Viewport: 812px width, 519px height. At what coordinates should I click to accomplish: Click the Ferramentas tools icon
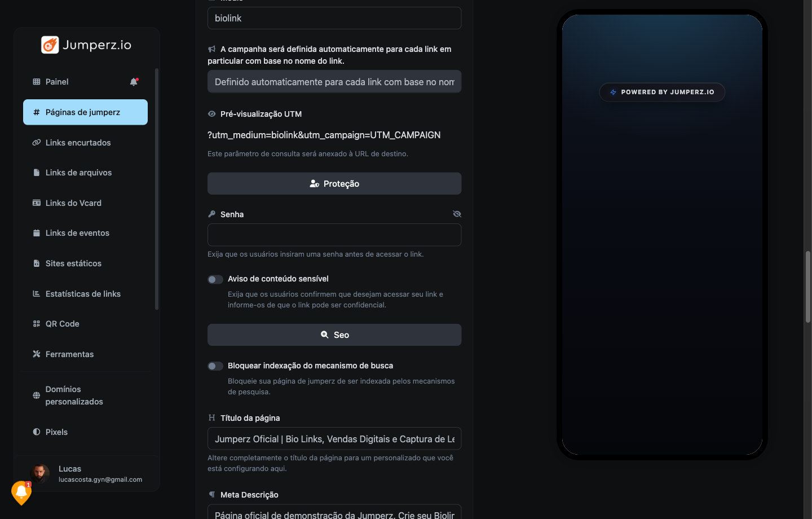point(37,354)
